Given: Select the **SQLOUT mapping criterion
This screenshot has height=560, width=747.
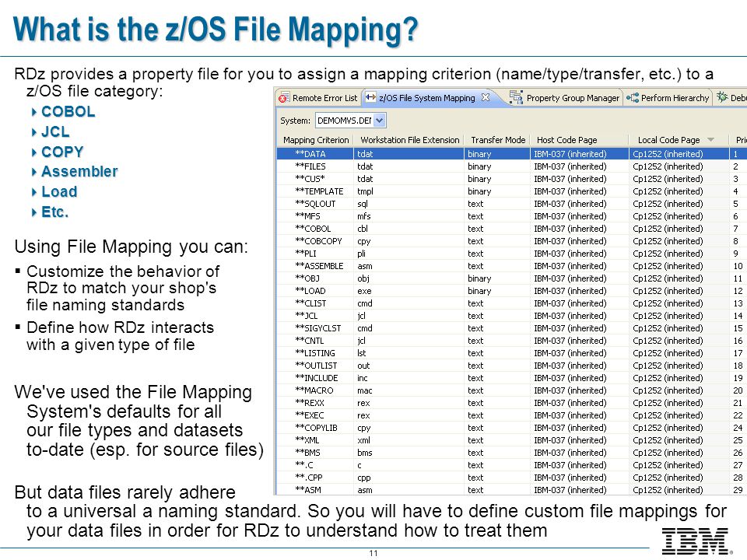Looking at the screenshot, I should pos(315,204).
